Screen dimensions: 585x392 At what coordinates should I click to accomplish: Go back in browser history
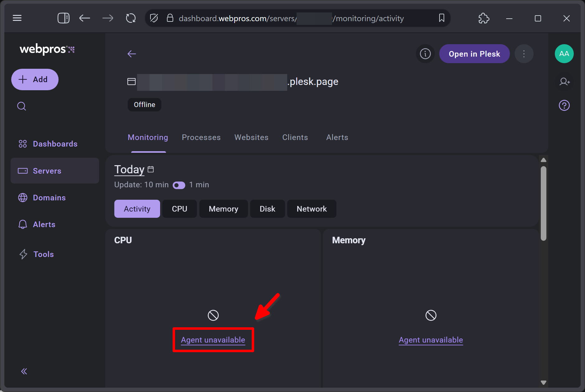pos(84,18)
